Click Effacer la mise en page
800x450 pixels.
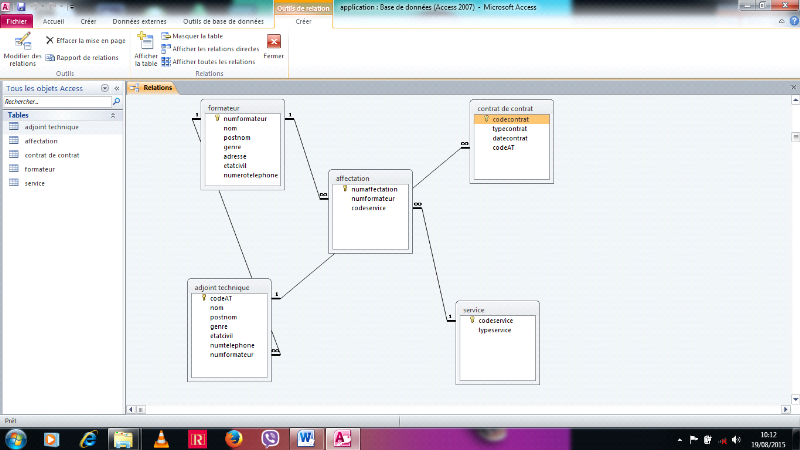pyautogui.click(x=85, y=40)
